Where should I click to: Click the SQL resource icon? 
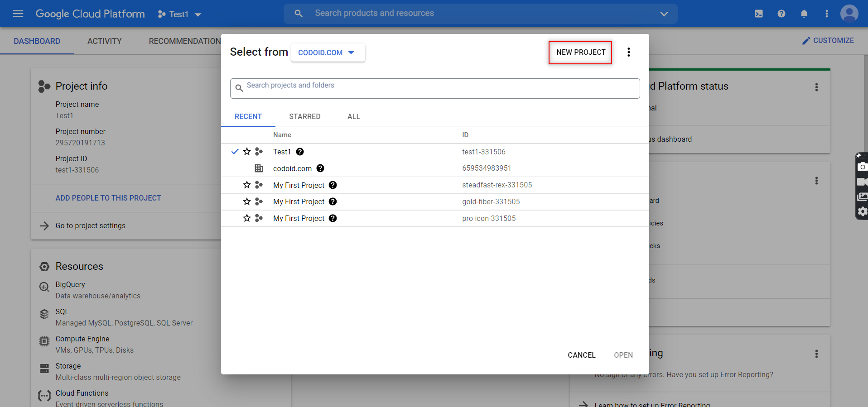click(x=44, y=314)
